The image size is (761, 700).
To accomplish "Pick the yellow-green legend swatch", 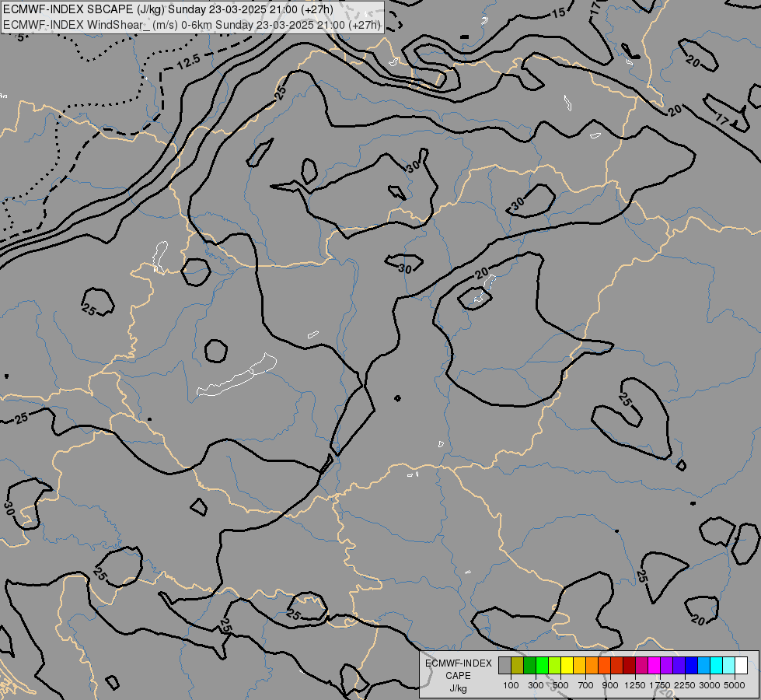I will click(x=555, y=665).
